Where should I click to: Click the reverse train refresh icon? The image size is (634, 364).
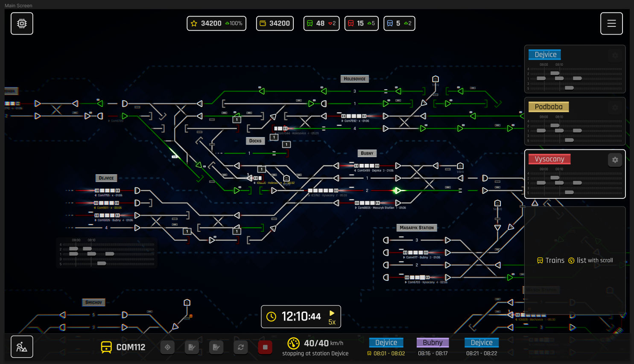[x=241, y=347]
